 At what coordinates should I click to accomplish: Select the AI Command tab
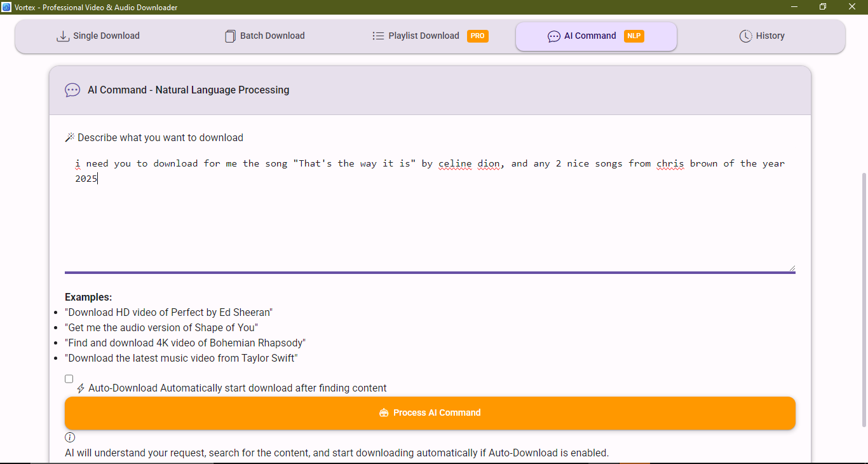point(590,36)
